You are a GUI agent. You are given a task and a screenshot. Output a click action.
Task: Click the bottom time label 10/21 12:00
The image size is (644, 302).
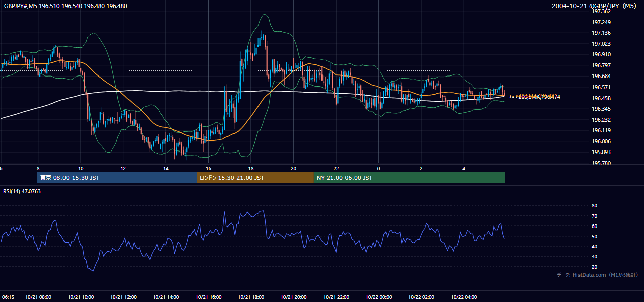(123, 297)
